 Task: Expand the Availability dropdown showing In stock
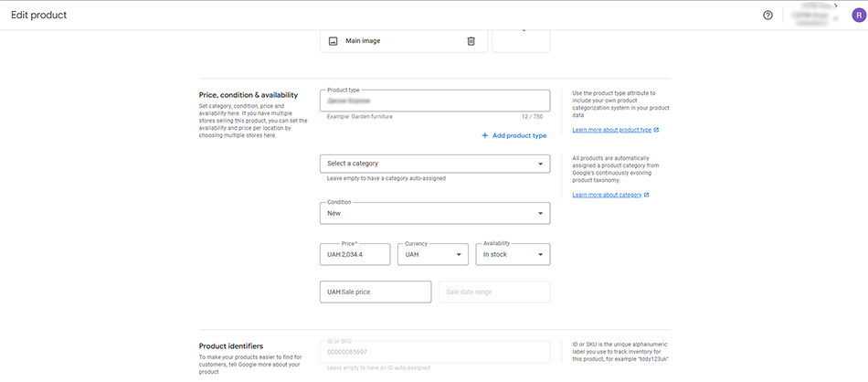coord(513,255)
